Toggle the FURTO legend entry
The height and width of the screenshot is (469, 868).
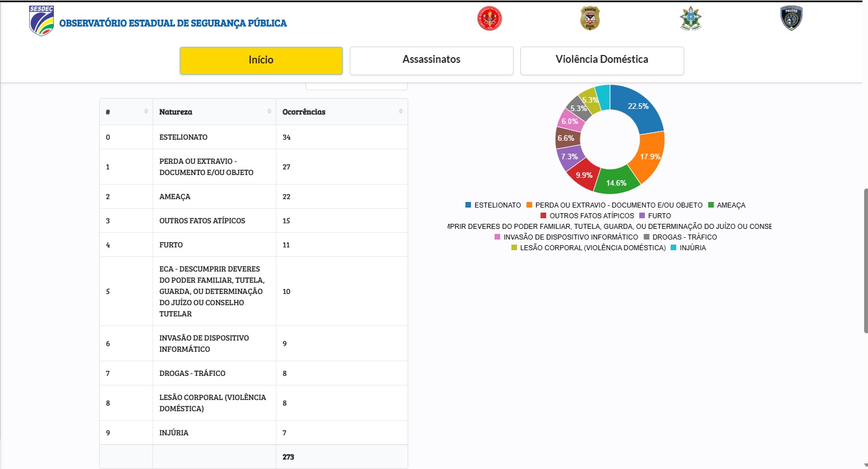[655, 216]
